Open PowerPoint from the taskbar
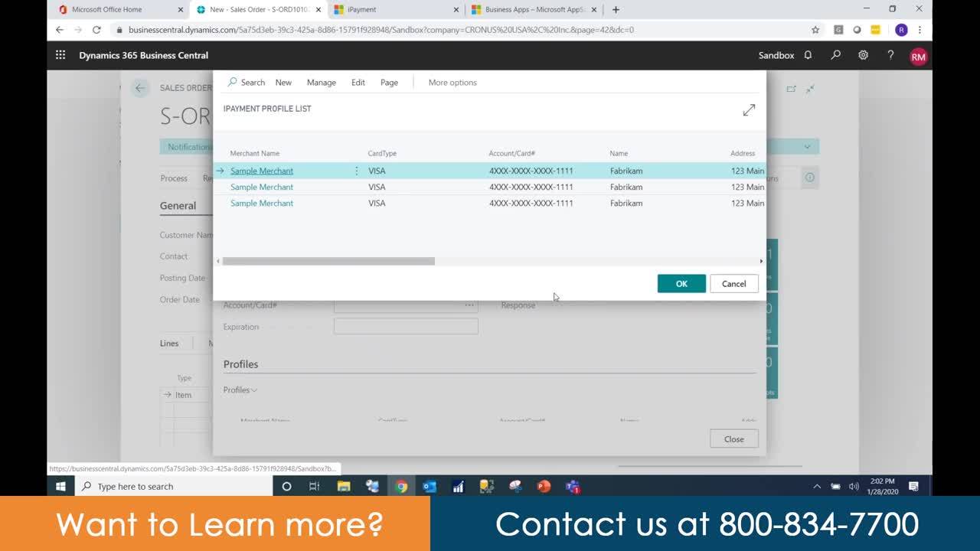The image size is (980, 551). point(544,486)
